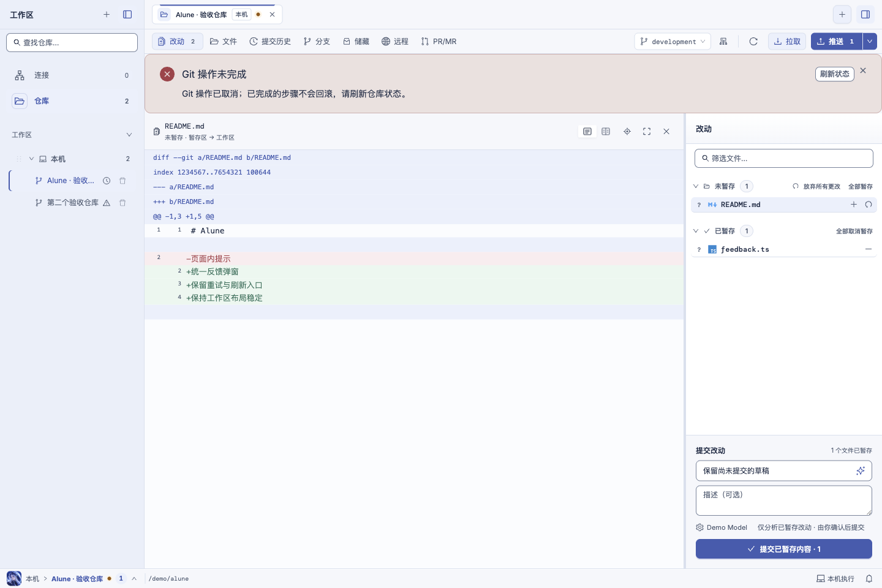
Task: Go to the 分支 tab
Action: (317, 42)
